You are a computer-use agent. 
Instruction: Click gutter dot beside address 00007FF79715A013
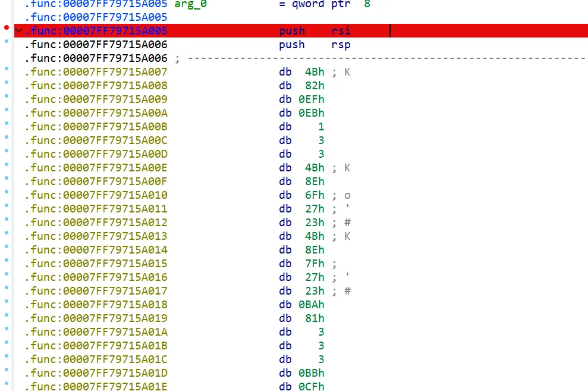(x=7, y=233)
